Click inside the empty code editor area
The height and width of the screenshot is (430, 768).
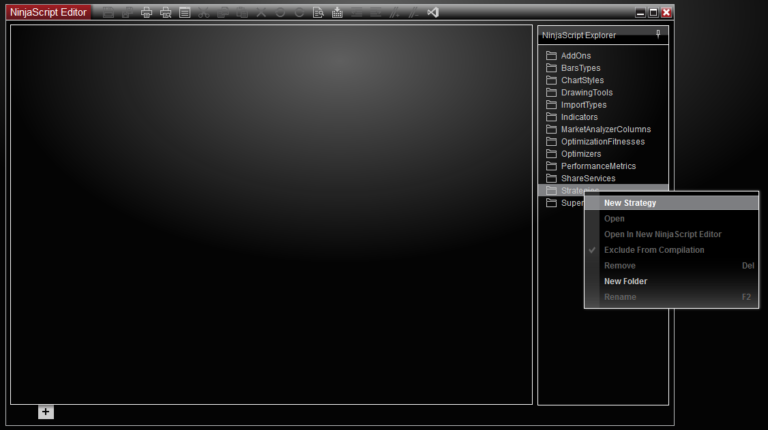tap(270, 215)
